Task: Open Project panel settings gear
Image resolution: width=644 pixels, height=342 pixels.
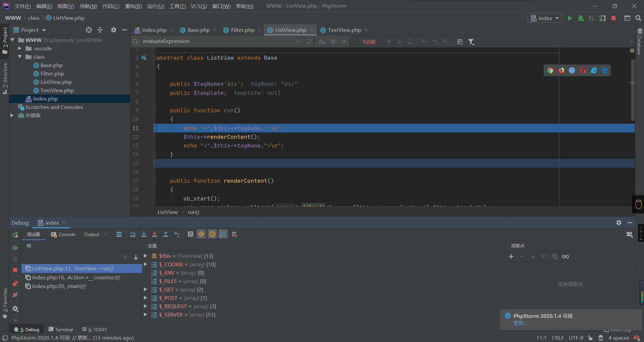Action: click(114, 30)
